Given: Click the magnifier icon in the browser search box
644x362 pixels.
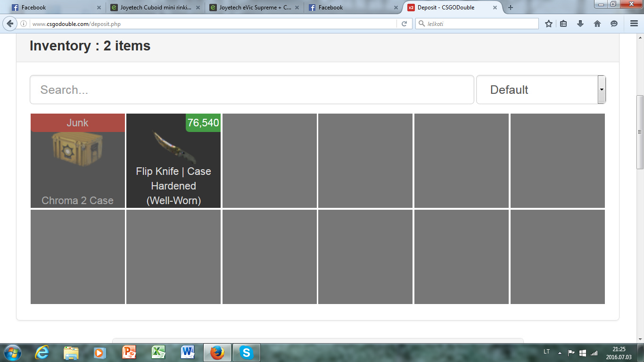Looking at the screenshot, I should coord(422,24).
